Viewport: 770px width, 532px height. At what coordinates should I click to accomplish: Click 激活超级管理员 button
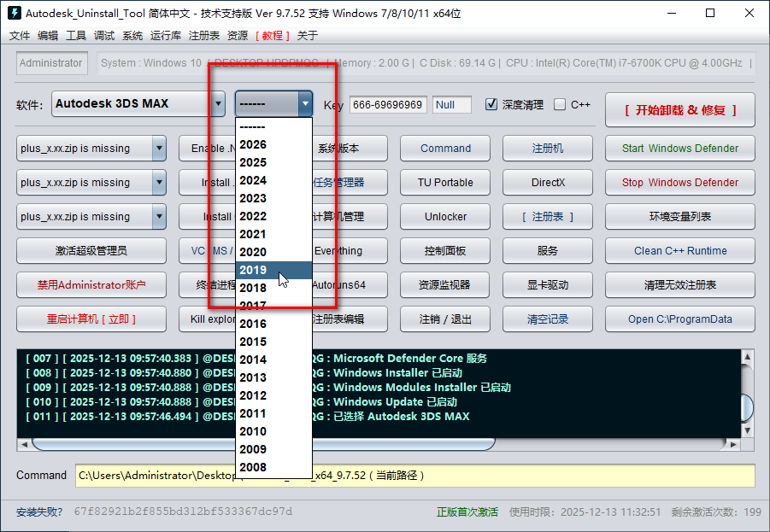click(x=91, y=251)
